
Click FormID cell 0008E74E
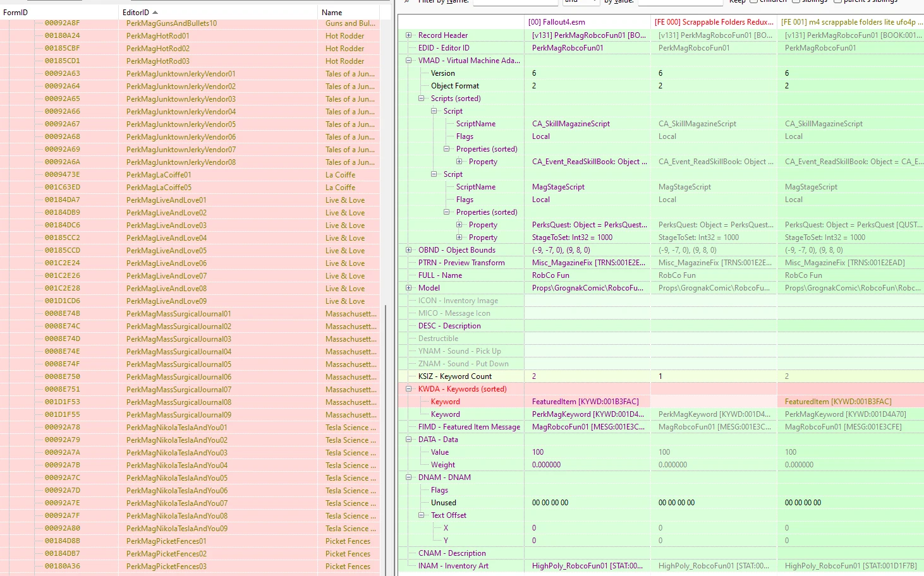click(62, 352)
